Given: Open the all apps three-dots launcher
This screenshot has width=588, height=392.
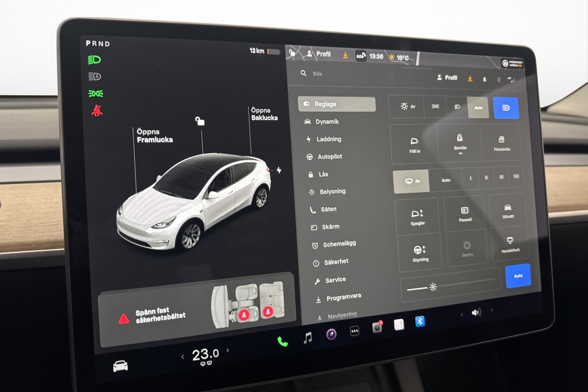Looking at the screenshot, I should [x=355, y=331].
